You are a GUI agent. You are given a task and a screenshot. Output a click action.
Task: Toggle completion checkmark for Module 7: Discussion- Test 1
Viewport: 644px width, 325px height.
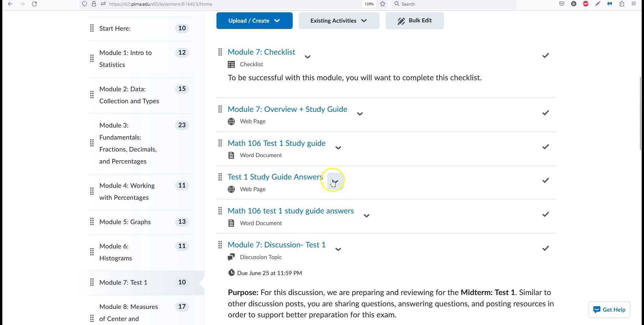coord(545,248)
